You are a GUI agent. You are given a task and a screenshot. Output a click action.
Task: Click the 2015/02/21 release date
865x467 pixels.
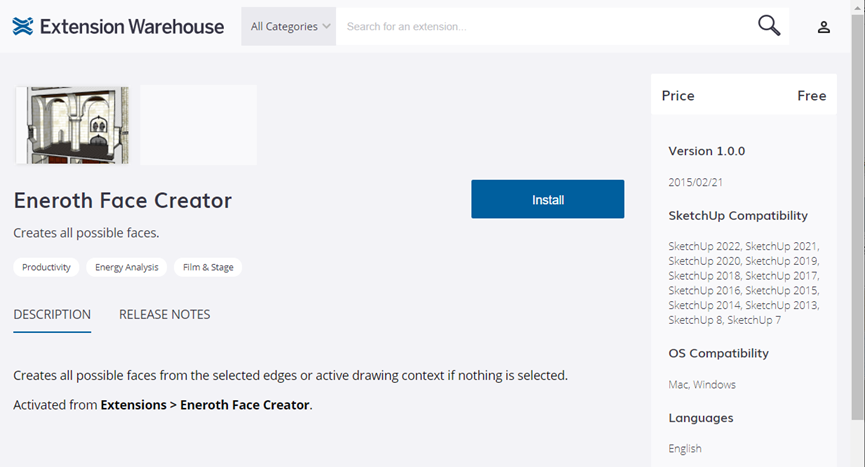[x=695, y=182]
